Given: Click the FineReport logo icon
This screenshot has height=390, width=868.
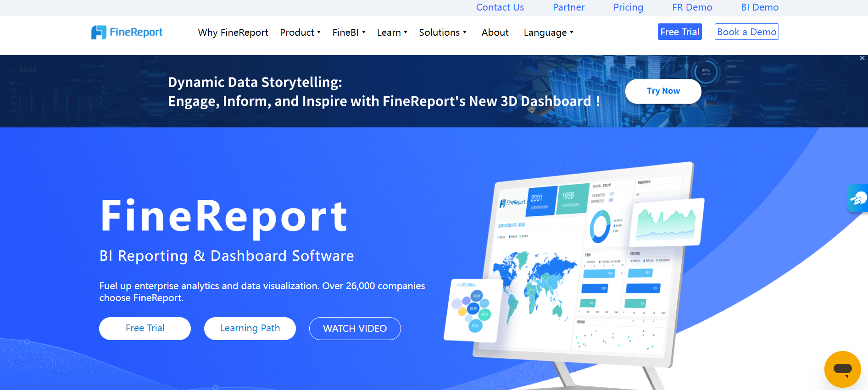Looking at the screenshot, I should tap(99, 32).
